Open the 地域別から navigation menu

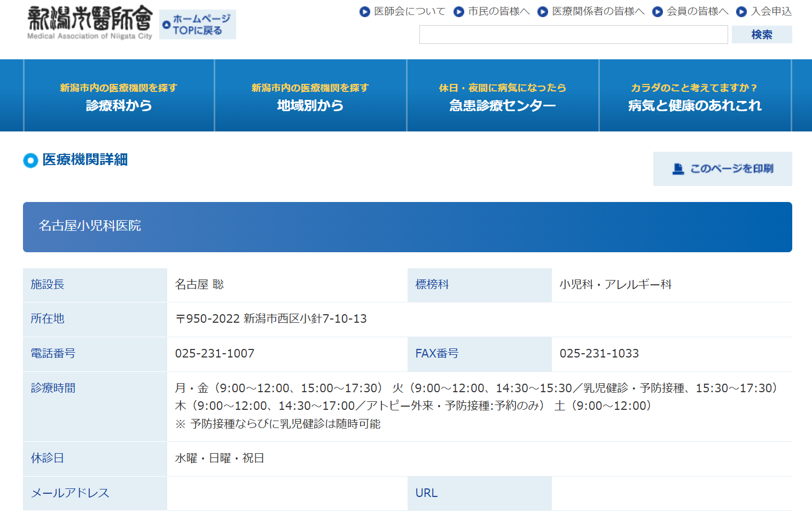(x=310, y=96)
